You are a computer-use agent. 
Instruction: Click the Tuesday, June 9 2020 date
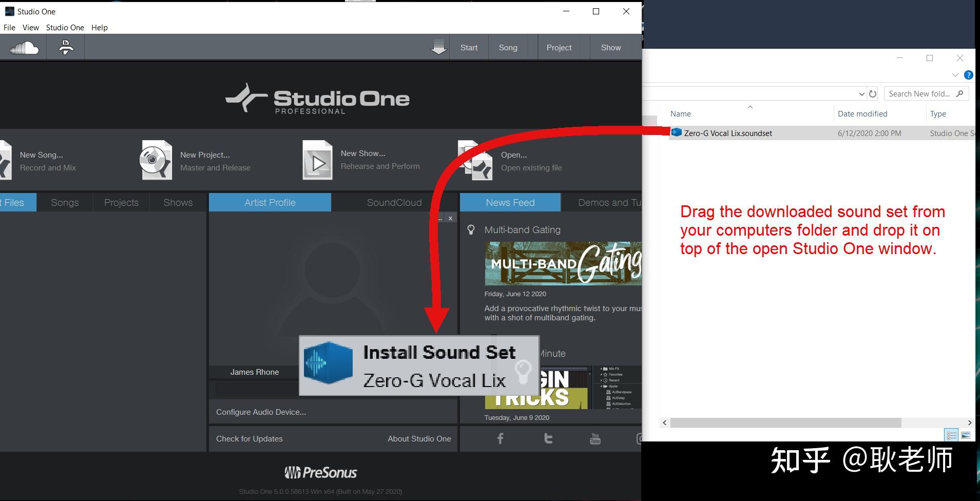coord(516,418)
